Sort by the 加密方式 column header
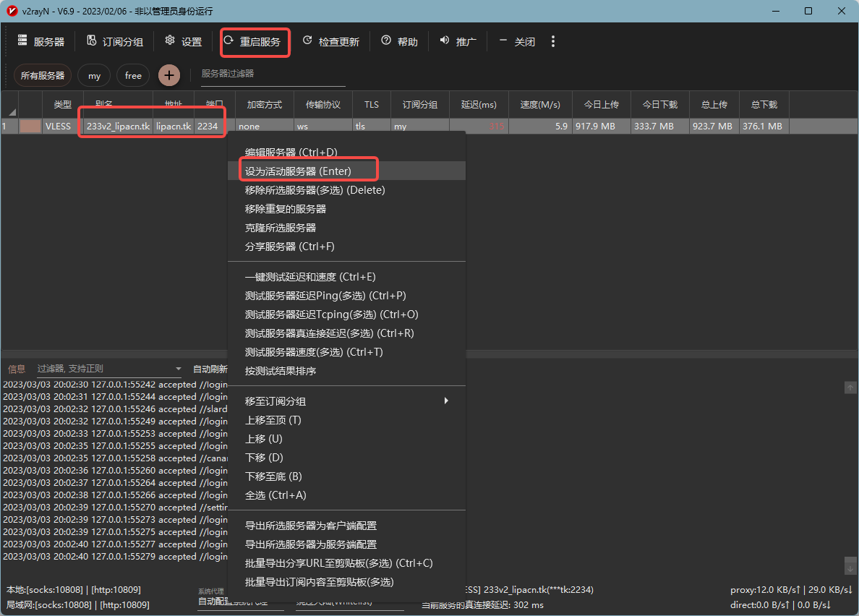Screen dimensions: 859x616 click(x=265, y=105)
